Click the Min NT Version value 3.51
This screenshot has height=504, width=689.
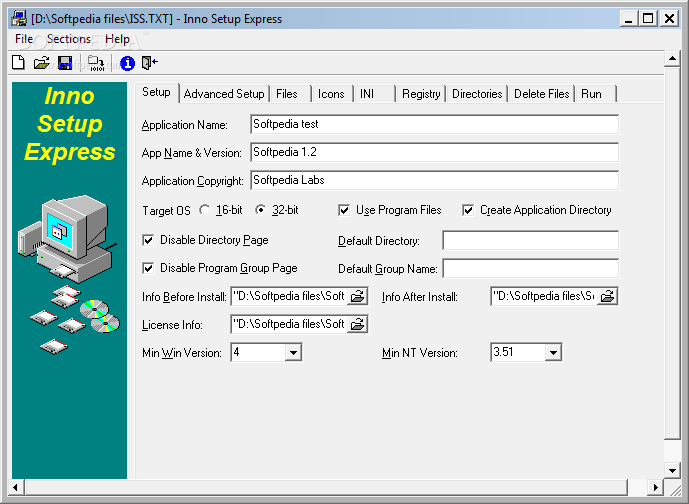tap(518, 352)
